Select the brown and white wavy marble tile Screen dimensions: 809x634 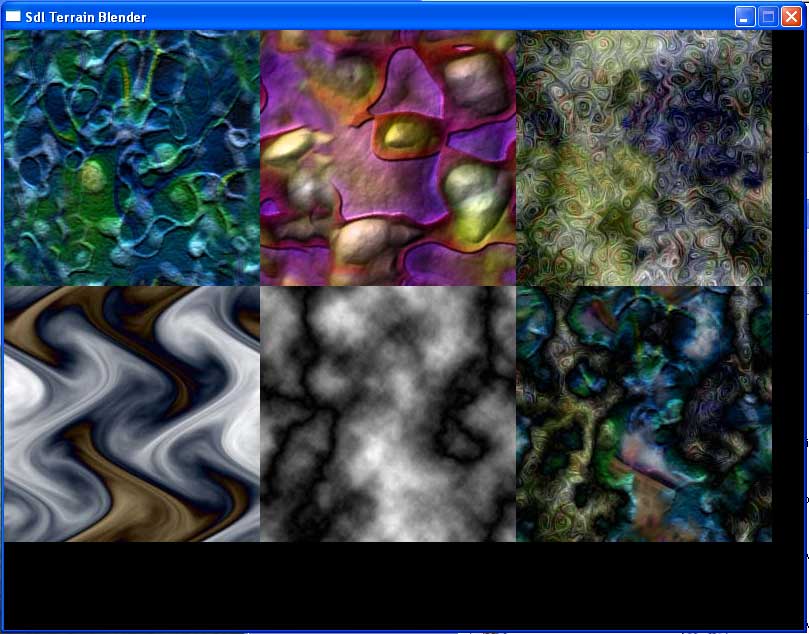(x=132, y=414)
